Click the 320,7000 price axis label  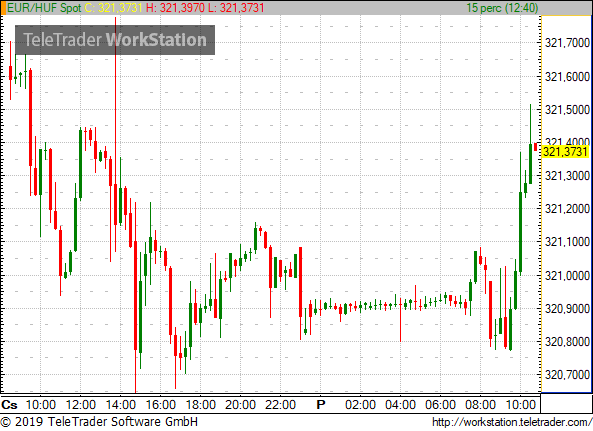[x=567, y=375]
